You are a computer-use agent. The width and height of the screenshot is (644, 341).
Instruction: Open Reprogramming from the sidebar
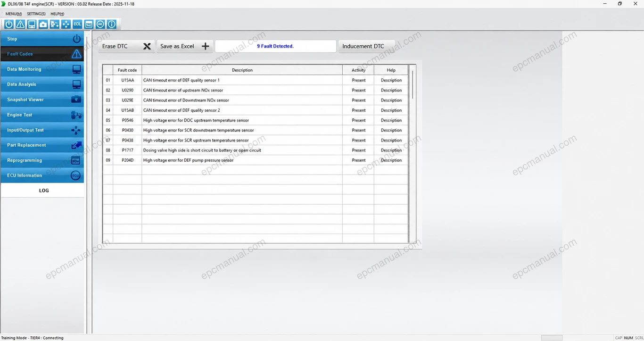click(42, 160)
